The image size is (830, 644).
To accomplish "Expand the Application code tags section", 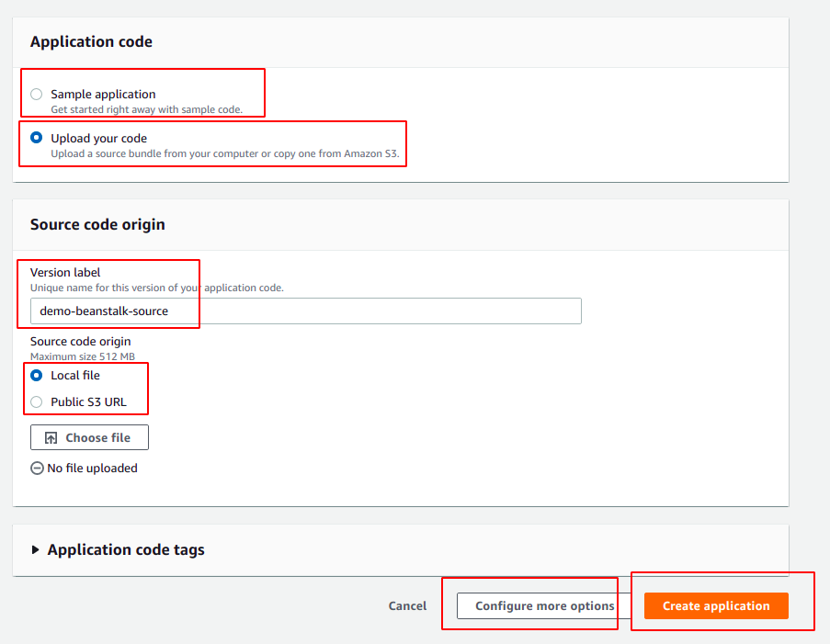I will (125, 549).
